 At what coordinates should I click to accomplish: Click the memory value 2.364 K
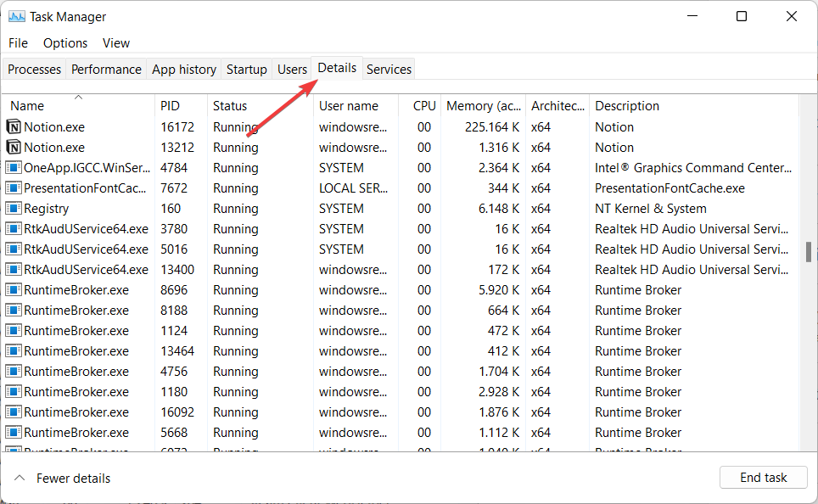pos(499,167)
